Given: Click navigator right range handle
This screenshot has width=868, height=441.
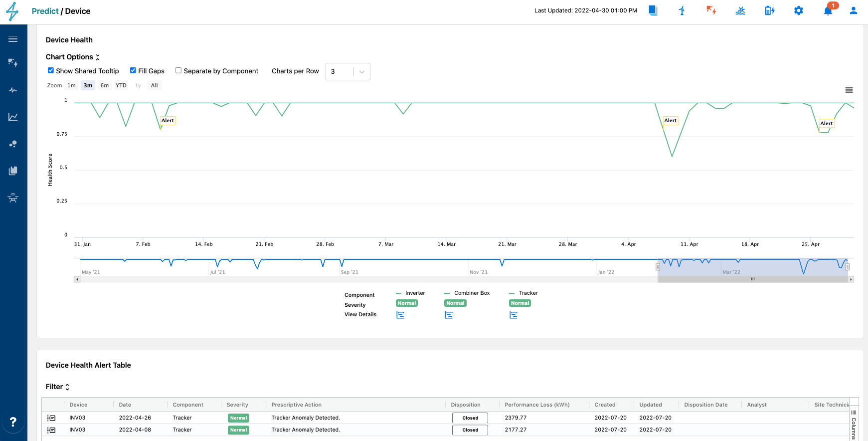Looking at the screenshot, I should [x=847, y=267].
